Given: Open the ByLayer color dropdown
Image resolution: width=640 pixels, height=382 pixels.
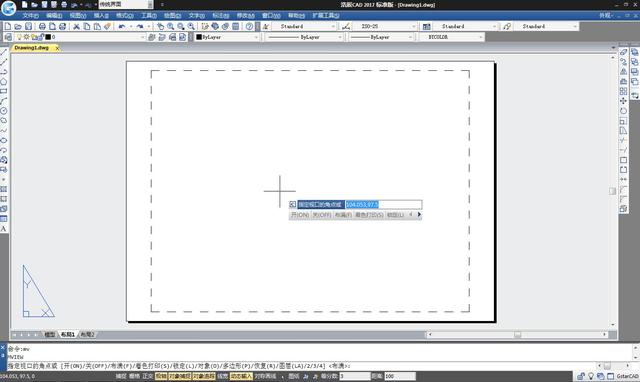Looking at the screenshot, I should click(x=227, y=37).
